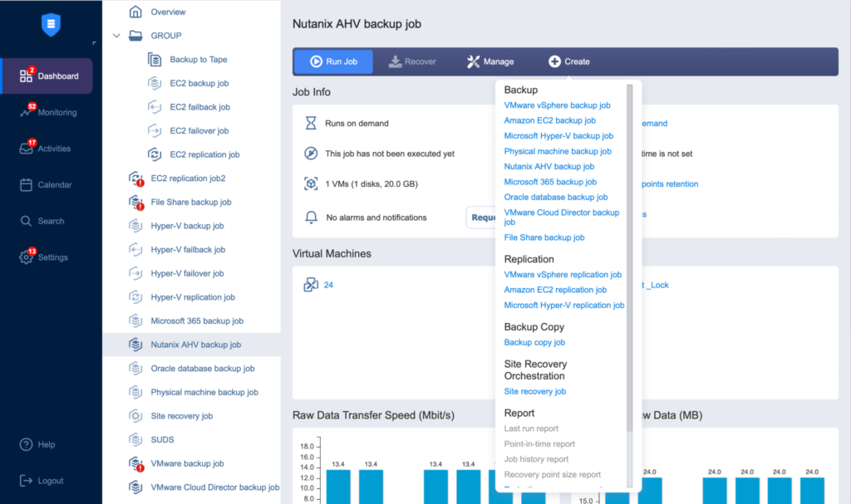Choose Microsoft 365 backup job in menu
The image size is (851, 504).
tap(550, 182)
